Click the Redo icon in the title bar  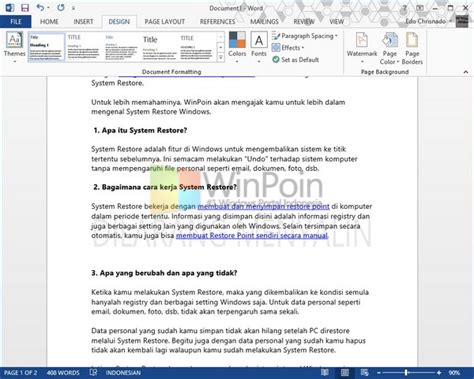(60, 7)
